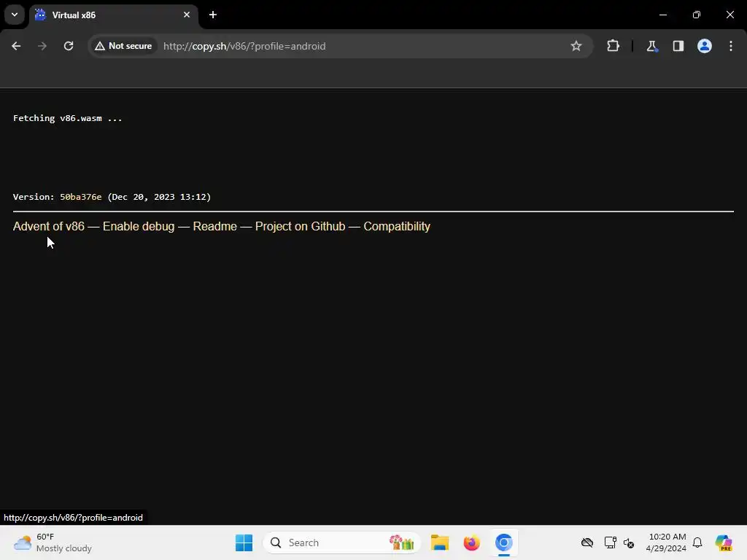Open Chrome Labs flask icon
This screenshot has height=560, width=747.
(651, 46)
